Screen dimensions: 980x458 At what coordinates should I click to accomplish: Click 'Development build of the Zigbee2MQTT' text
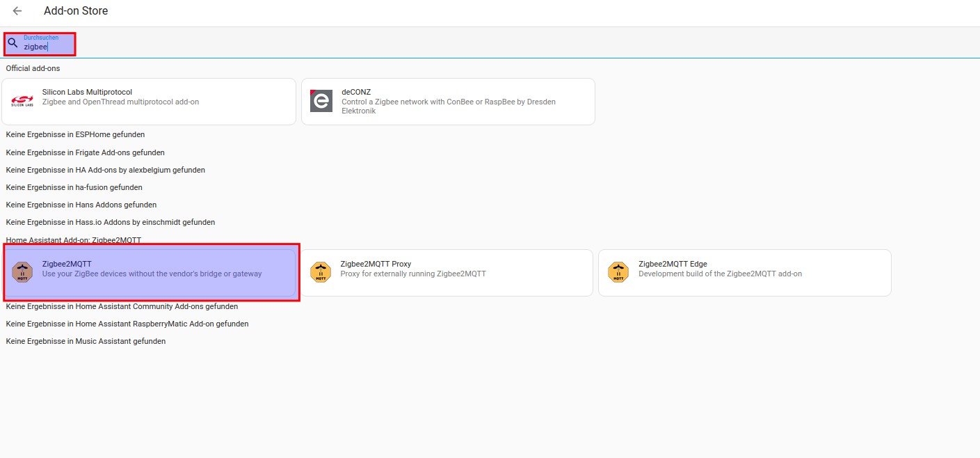point(720,274)
